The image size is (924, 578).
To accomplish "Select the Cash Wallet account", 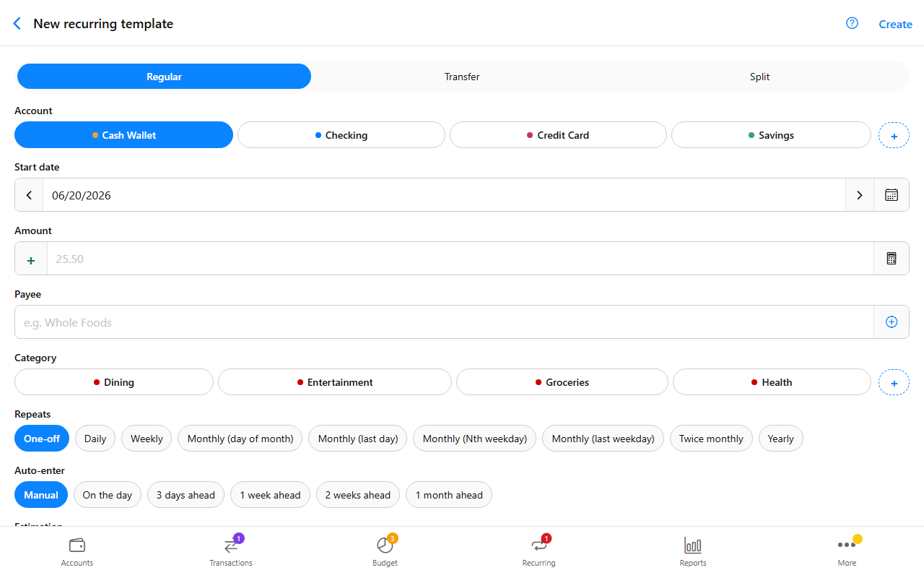I will (x=123, y=135).
